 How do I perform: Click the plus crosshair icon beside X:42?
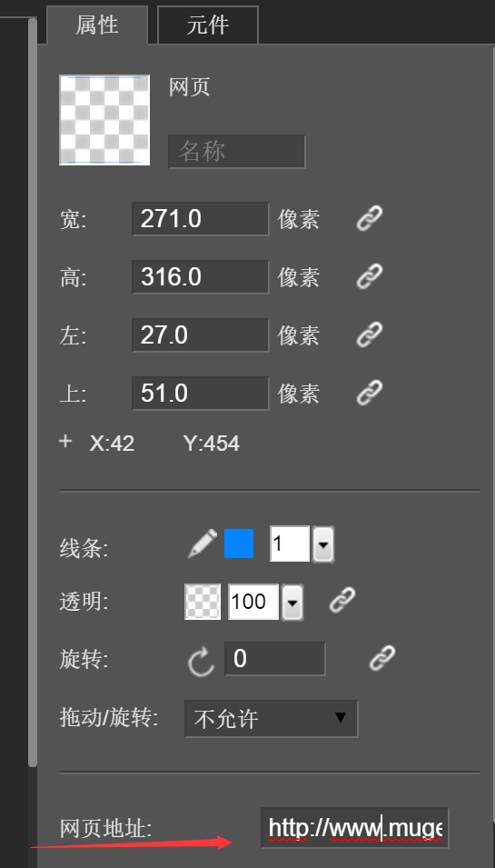tap(65, 441)
